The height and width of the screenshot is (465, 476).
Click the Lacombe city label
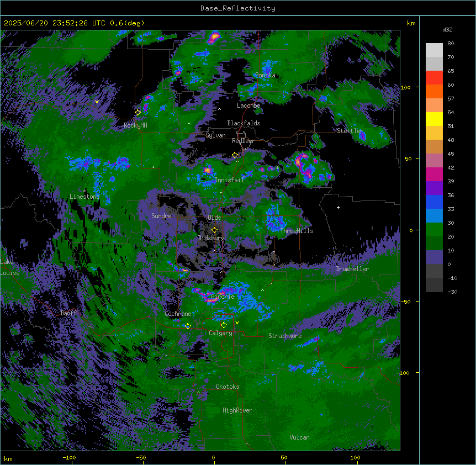248,105
